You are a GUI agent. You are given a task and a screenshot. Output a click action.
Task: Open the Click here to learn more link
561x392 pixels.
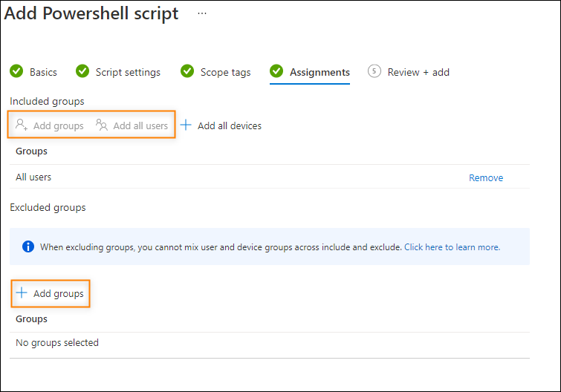click(x=452, y=247)
